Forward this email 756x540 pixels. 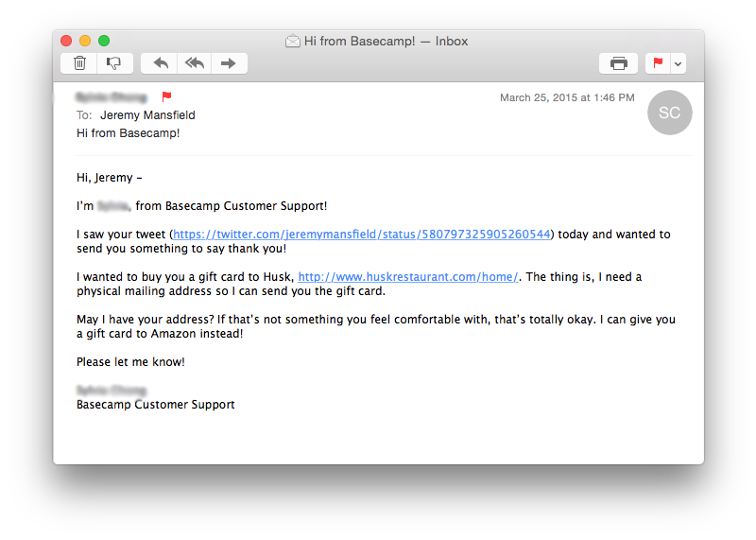pyautogui.click(x=228, y=63)
